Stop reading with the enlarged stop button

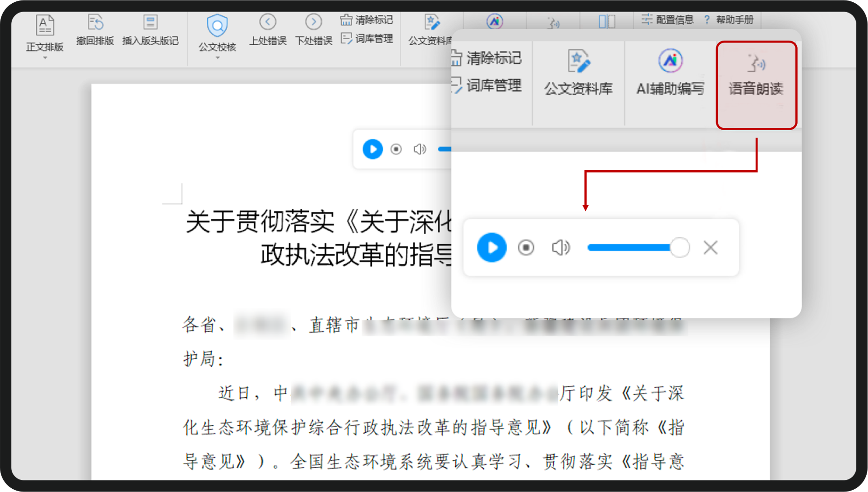click(x=526, y=247)
